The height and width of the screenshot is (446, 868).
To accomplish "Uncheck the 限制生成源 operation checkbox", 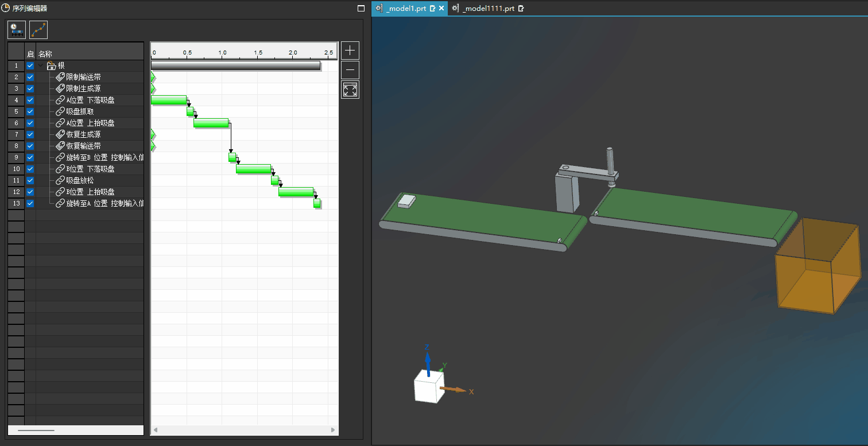I will click(30, 88).
